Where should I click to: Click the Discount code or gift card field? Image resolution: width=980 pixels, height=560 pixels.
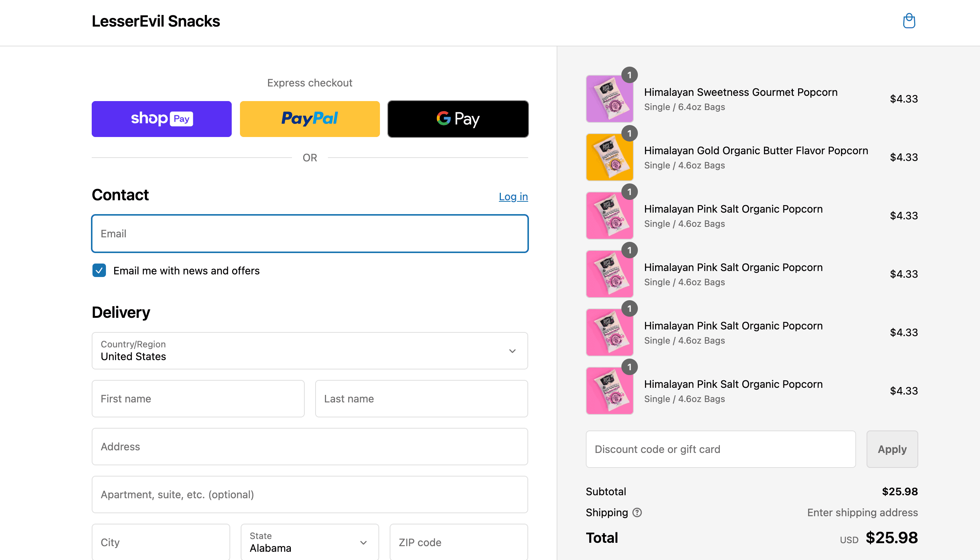(720, 449)
